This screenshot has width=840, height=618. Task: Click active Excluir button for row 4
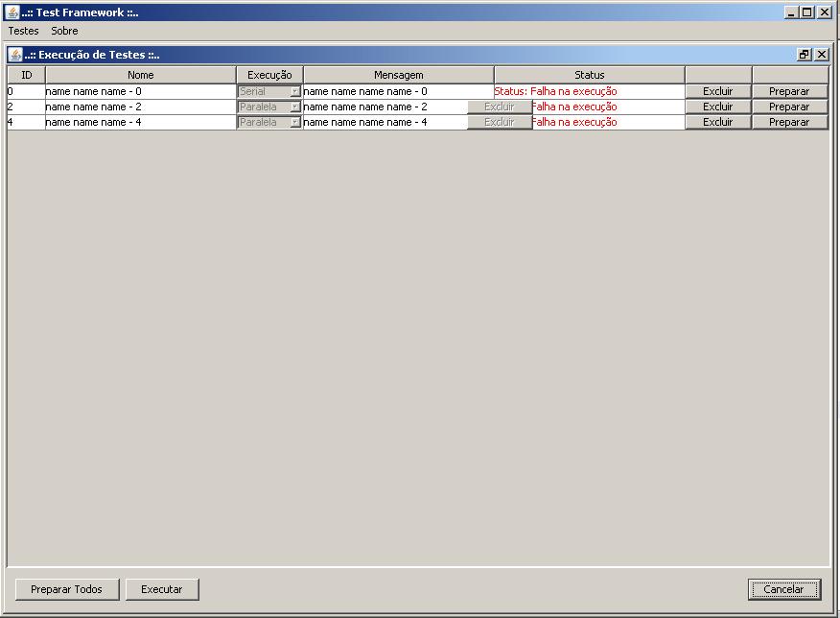coord(718,122)
